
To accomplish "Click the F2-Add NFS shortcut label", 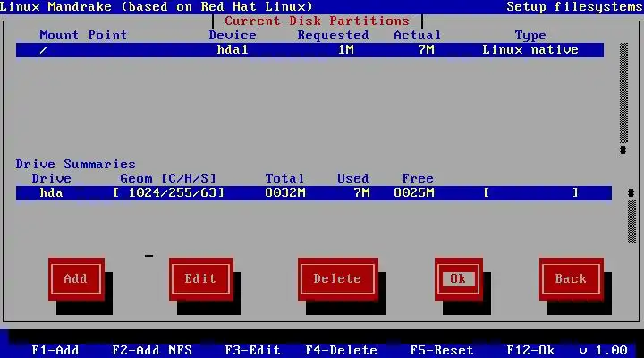I will [x=152, y=350].
